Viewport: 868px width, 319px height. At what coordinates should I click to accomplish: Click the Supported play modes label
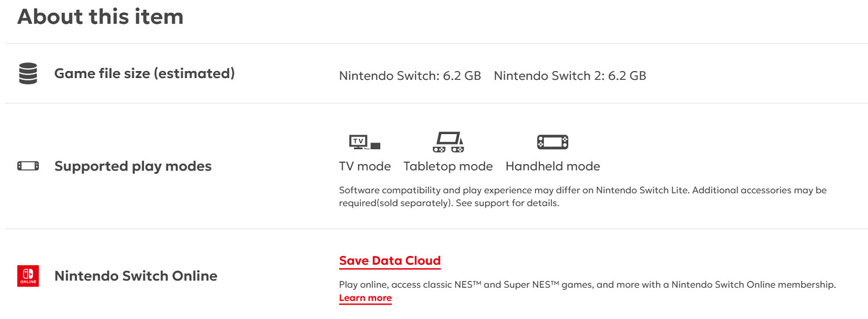tap(133, 166)
